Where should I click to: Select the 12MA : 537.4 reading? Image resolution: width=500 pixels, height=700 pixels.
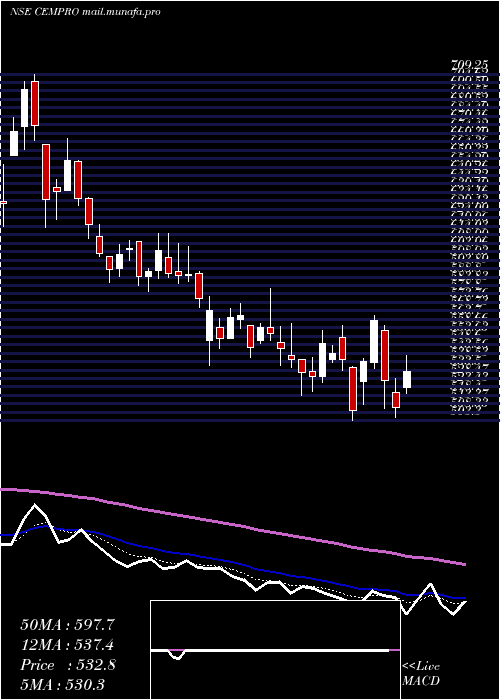(x=67, y=645)
